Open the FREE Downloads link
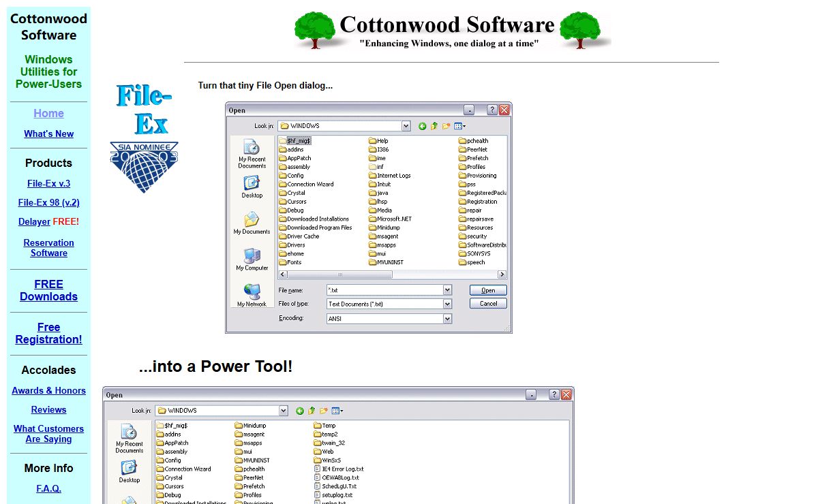 click(x=48, y=290)
